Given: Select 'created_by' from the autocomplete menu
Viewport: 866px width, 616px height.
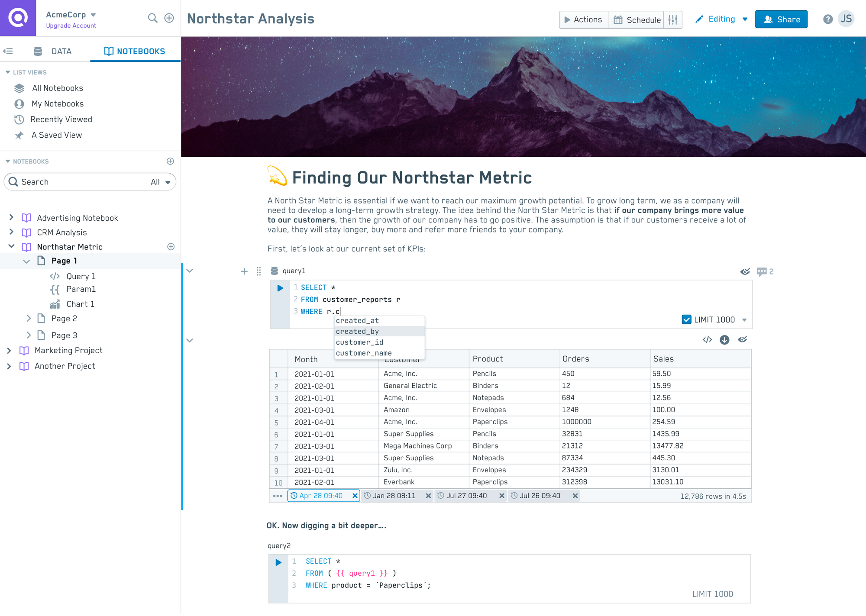Looking at the screenshot, I should pyautogui.click(x=358, y=331).
